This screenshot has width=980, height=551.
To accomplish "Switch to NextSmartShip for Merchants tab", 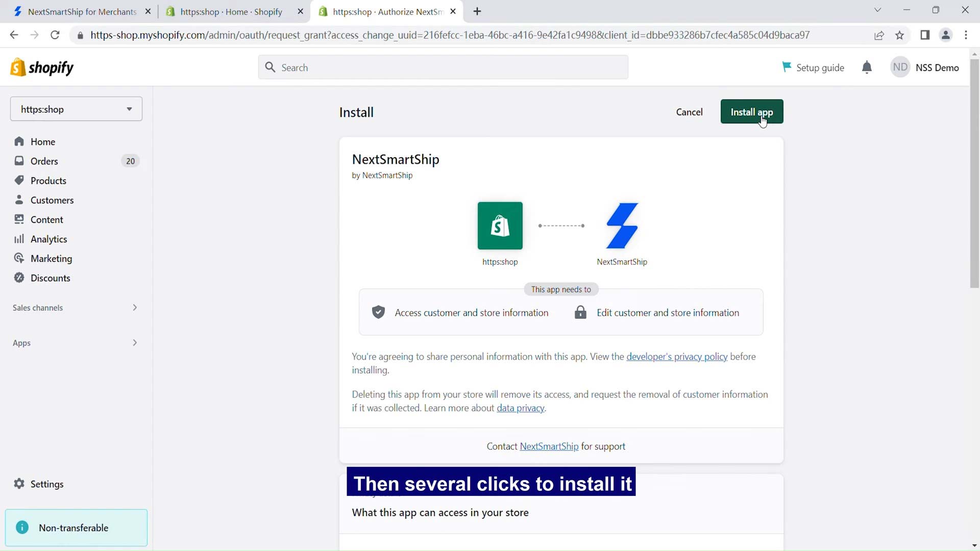I will click(x=82, y=11).
